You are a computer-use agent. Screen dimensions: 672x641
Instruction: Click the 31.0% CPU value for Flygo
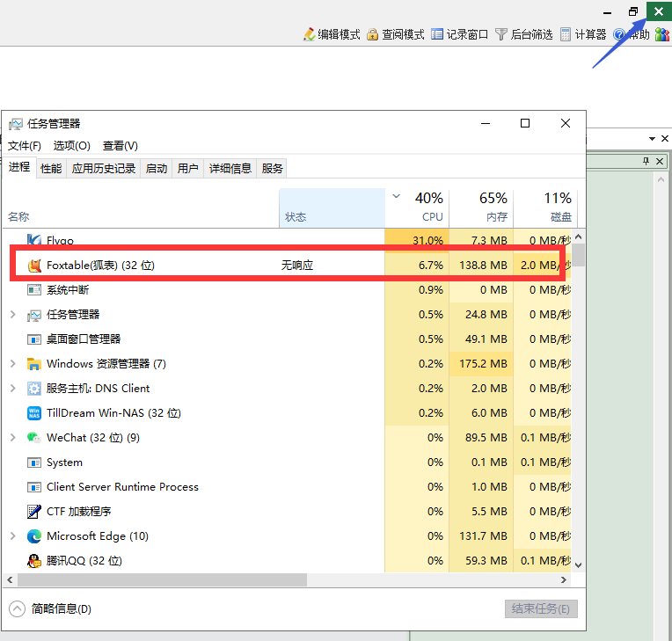tap(427, 240)
